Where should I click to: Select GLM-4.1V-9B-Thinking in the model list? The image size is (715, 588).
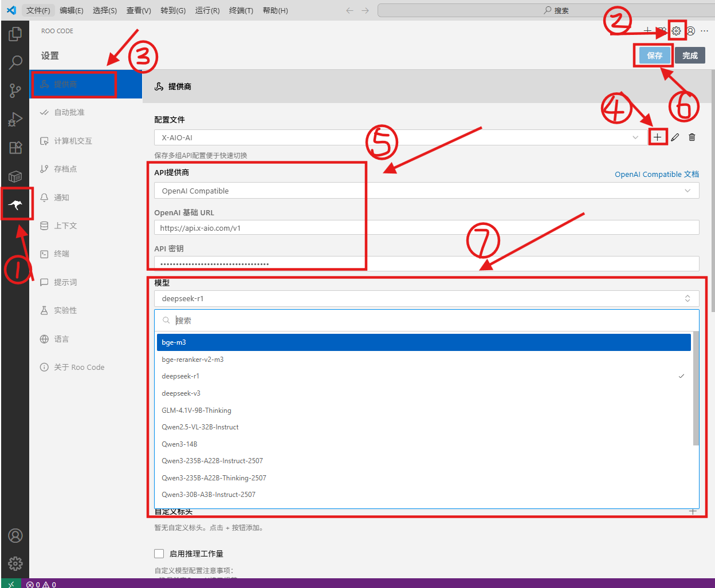424,411
